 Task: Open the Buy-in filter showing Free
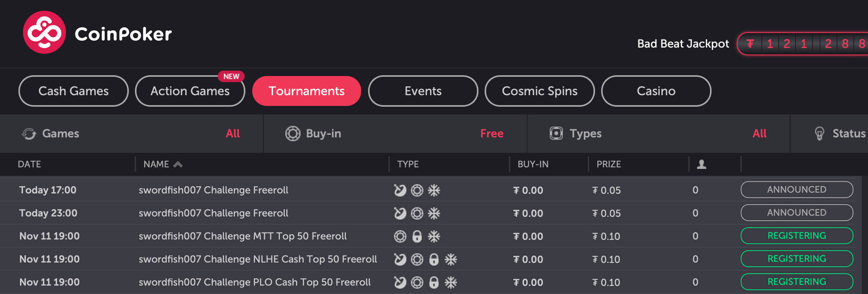click(492, 134)
